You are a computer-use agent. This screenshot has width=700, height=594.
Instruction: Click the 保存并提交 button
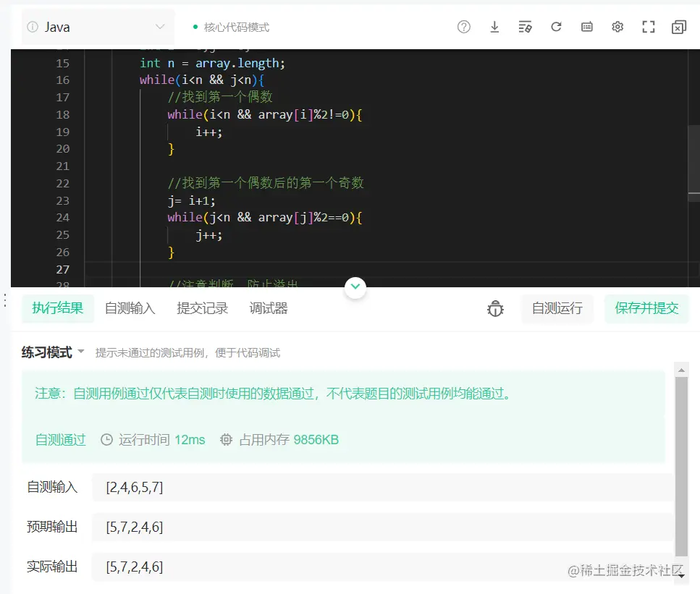point(646,308)
